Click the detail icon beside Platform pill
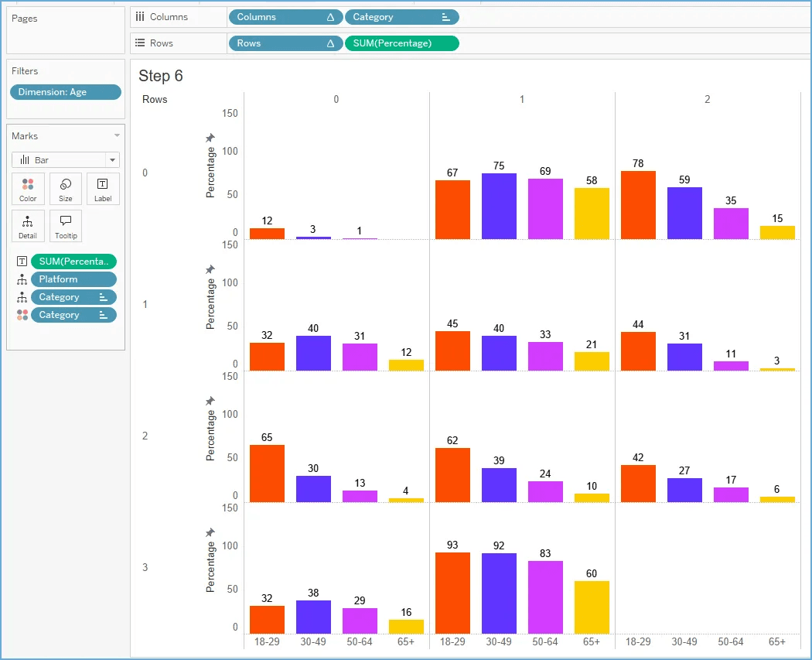Image resolution: width=812 pixels, height=660 pixels. point(22,279)
